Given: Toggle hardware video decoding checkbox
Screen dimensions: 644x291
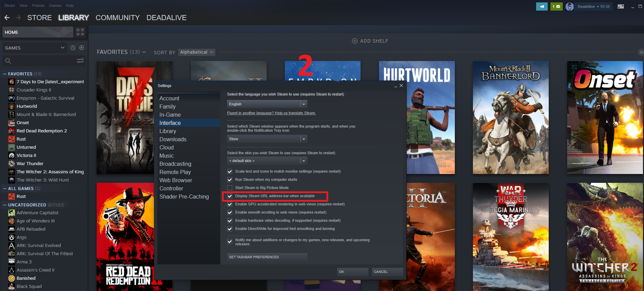Looking at the screenshot, I should [x=230, y=220].
